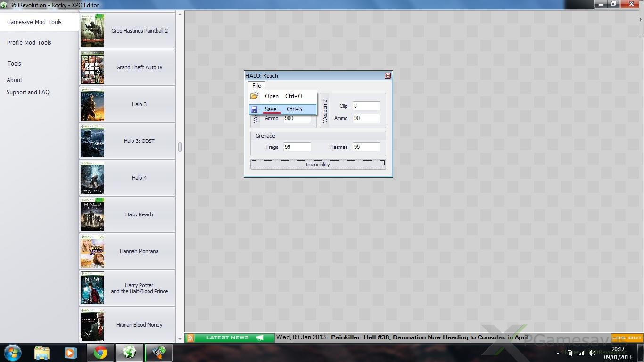This screenshot has height=362, width=644.
Task: Click the LOG OUT button
Action: 627,338
